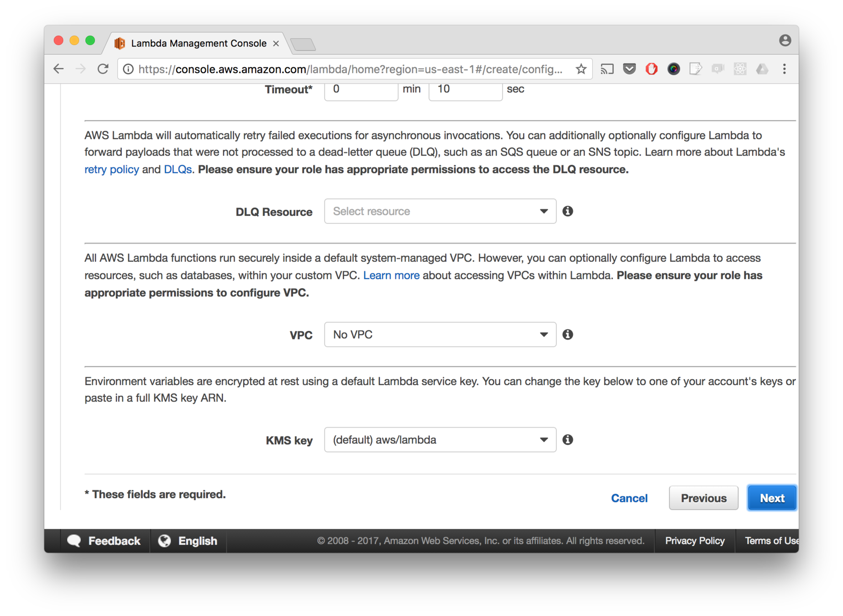843x616 pixels.
Task: Select the Lambda Management Console tab
Action: 196,43
